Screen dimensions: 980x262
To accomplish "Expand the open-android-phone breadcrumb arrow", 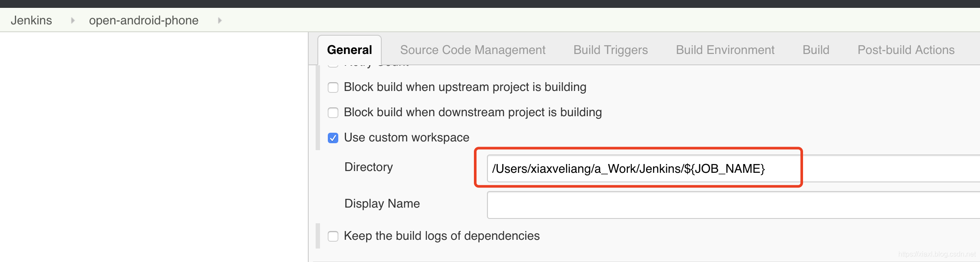I will (220, 20).
